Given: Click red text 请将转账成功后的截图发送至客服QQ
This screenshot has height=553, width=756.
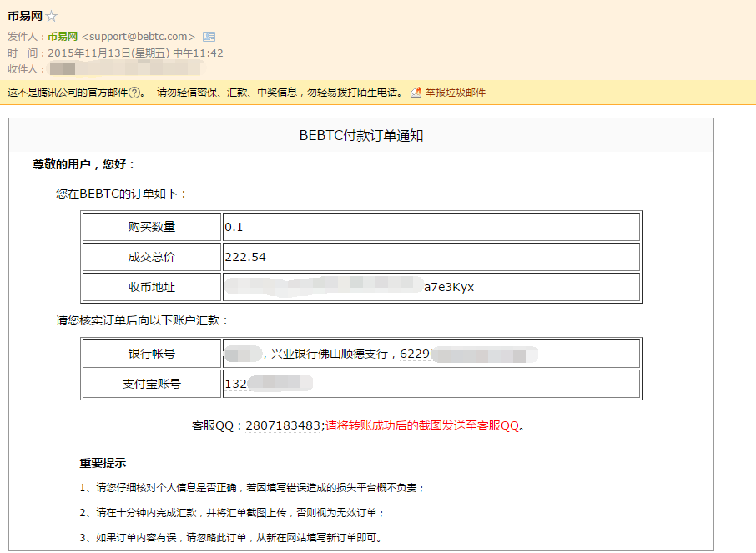Looking at the screenshot, I should pos(422,425).
